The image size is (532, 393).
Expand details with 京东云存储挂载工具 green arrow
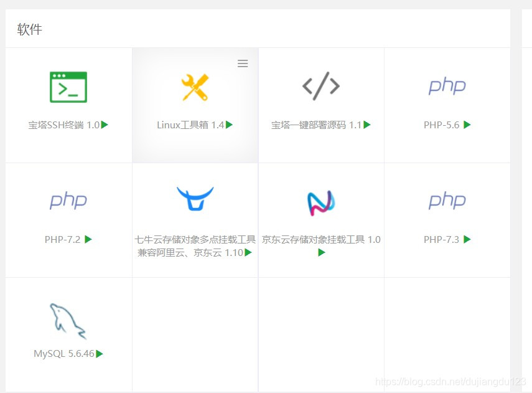click(322, 252)
